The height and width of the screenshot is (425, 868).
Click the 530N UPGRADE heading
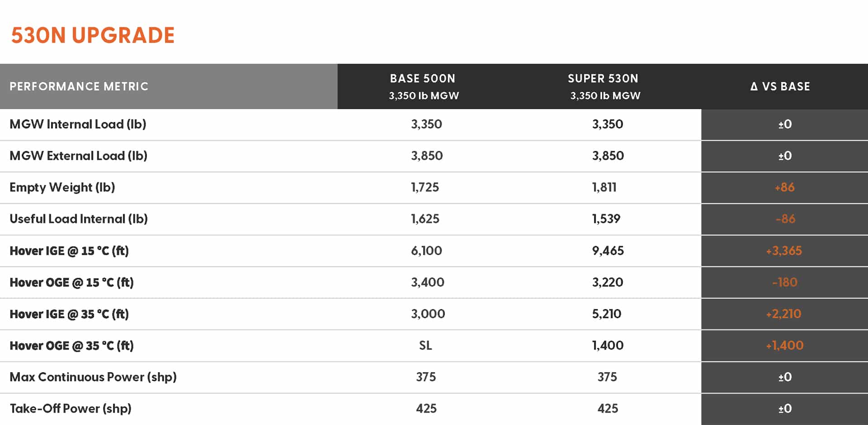(x=93, y=35)
